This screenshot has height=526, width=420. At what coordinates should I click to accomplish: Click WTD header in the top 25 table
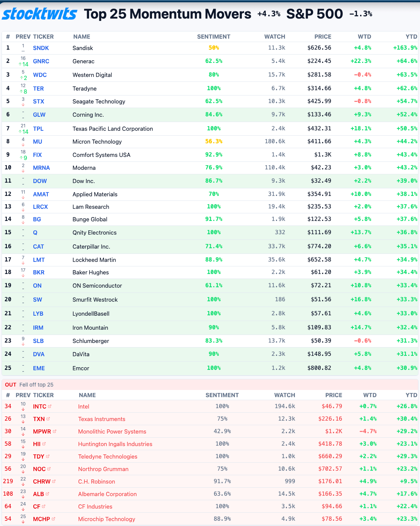[x=365, y=37]
